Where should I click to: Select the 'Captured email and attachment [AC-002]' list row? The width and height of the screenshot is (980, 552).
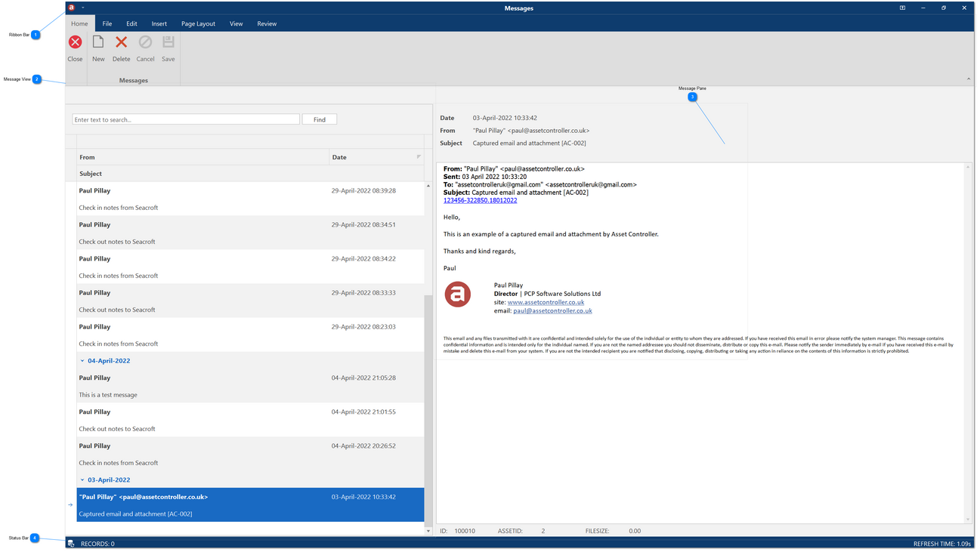(250, 504)
